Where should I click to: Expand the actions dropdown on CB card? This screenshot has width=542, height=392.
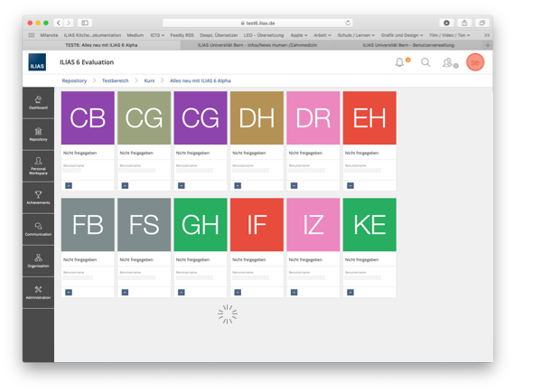(69, 185)
